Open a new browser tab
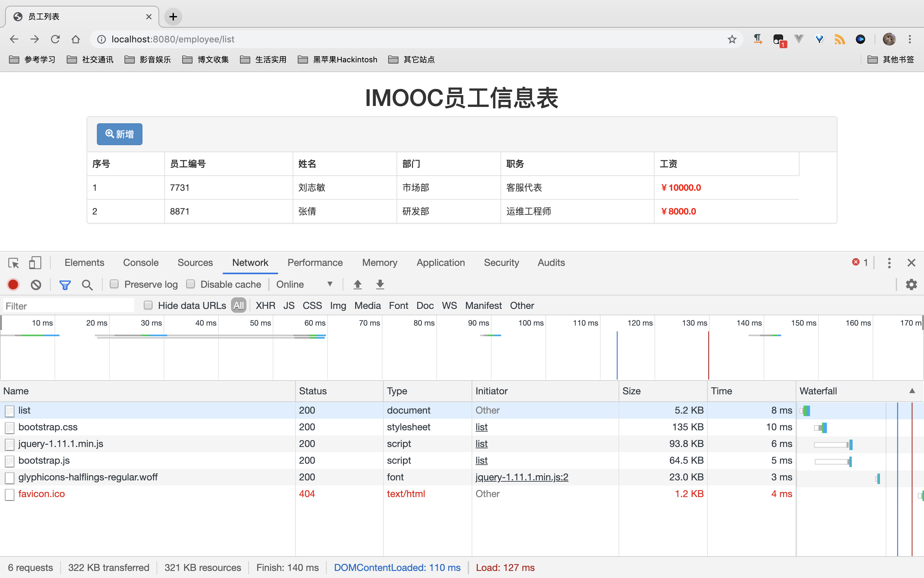The height and width of the screenshot is (578, 924). [173, 16]
